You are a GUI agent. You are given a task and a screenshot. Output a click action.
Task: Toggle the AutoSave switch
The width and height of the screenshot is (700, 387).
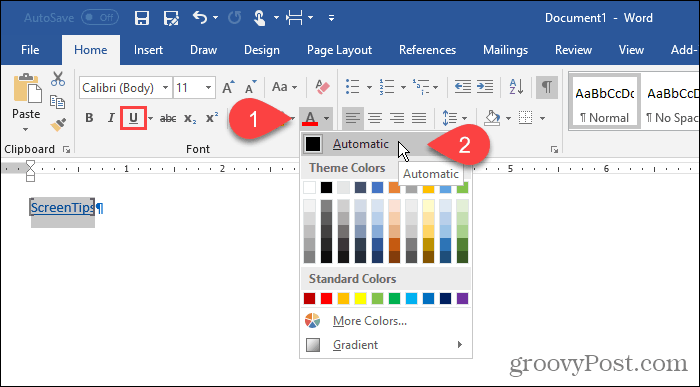coord(100,18)
